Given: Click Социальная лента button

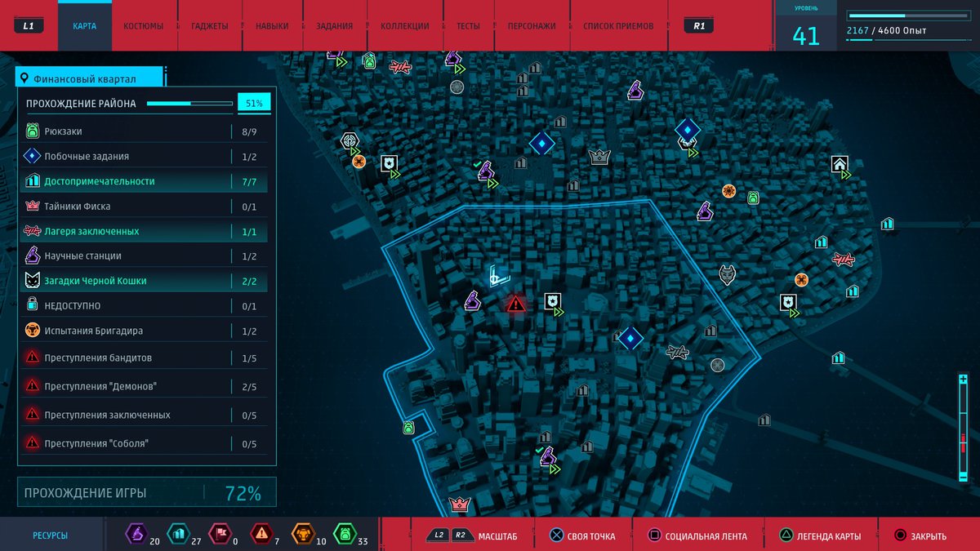Looking at the screenshot, I should 699,536.
